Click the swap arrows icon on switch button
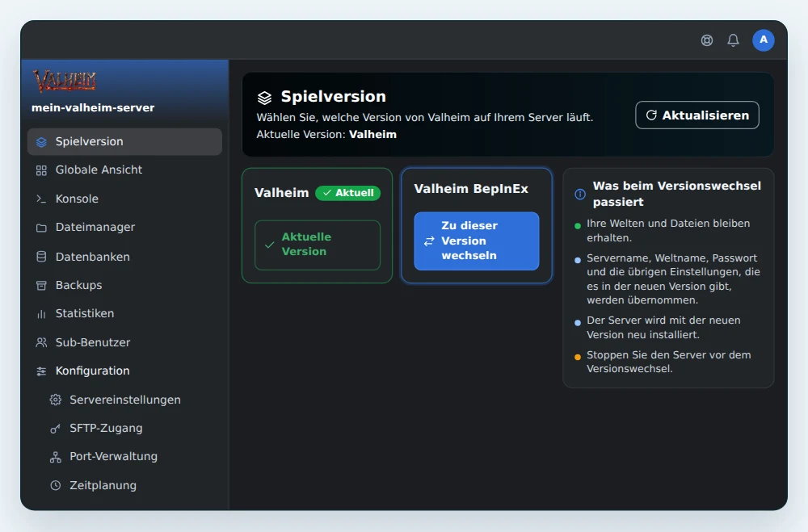 (429, 241)
